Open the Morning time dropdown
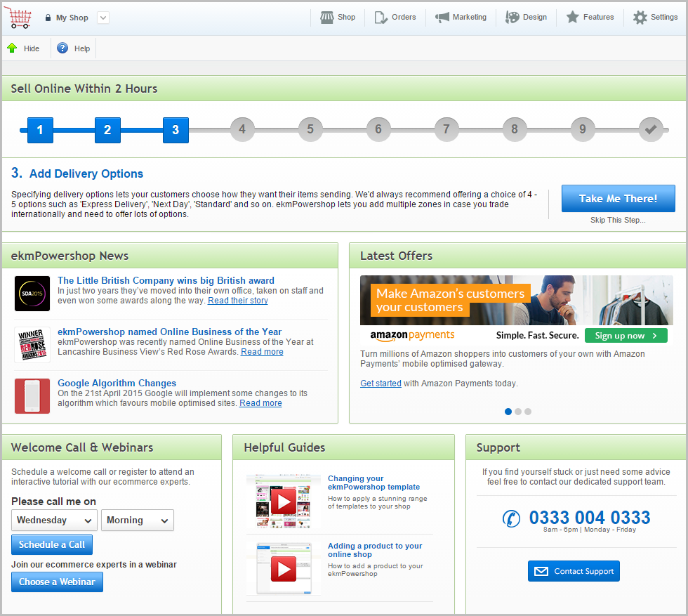Image resolution: width=688 pixels, height=616 pixels. click(138, 520)
